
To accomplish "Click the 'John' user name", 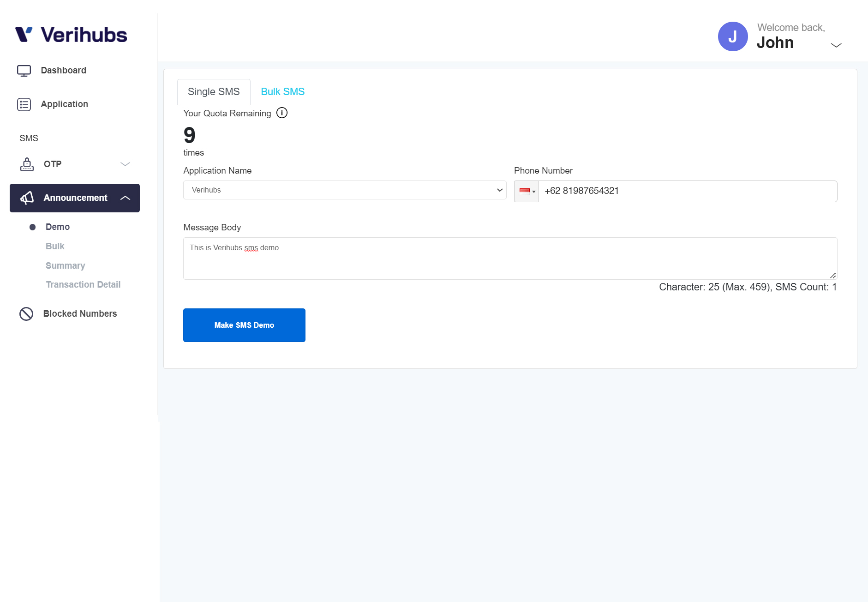I will click(x=775, y=43).
